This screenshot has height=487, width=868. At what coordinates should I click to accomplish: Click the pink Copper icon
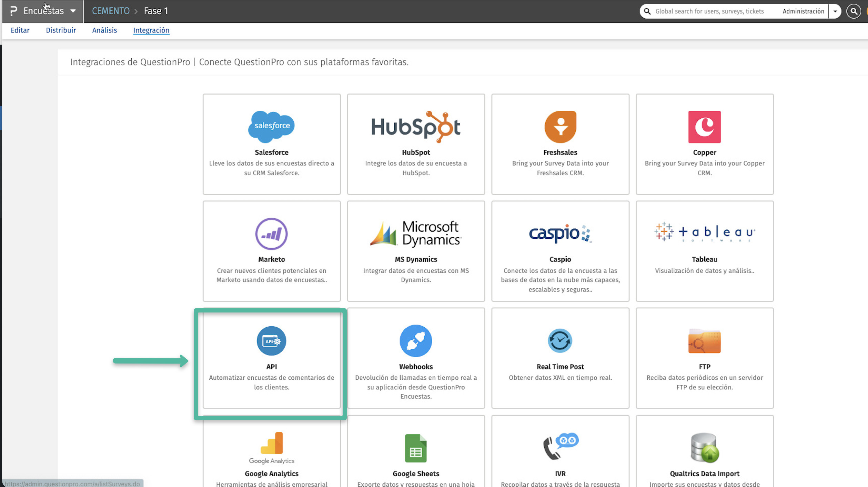point(704,127)
